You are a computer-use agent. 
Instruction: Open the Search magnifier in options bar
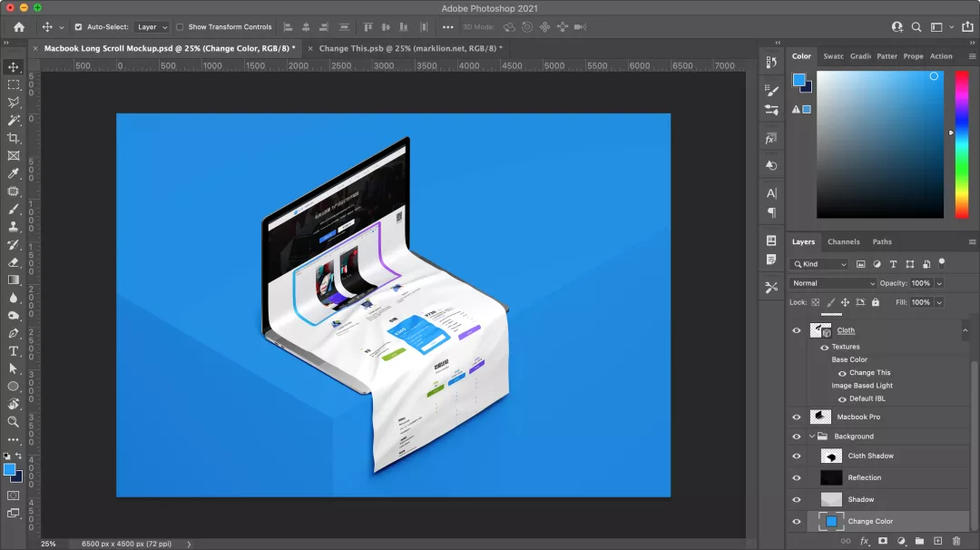(916, 27)
